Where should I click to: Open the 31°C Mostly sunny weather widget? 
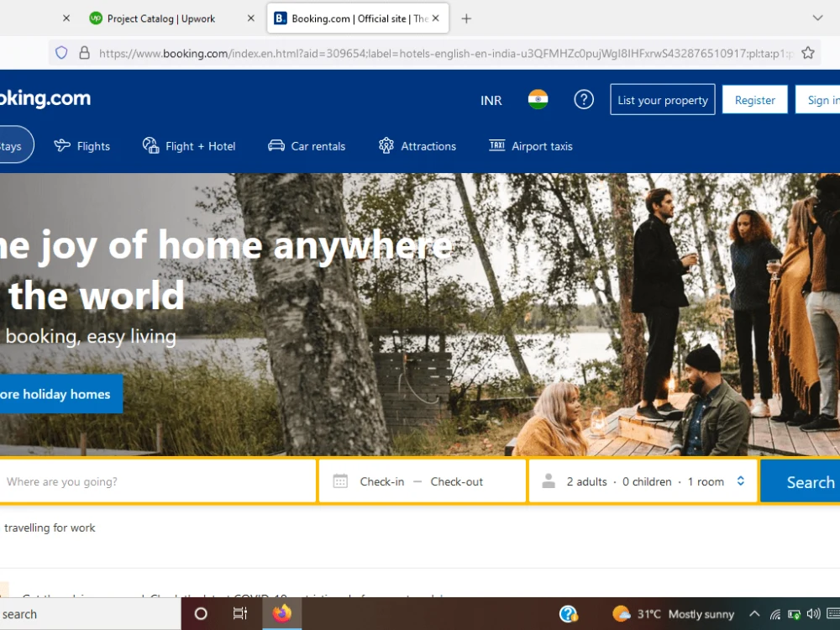click(x=674, y=614)
